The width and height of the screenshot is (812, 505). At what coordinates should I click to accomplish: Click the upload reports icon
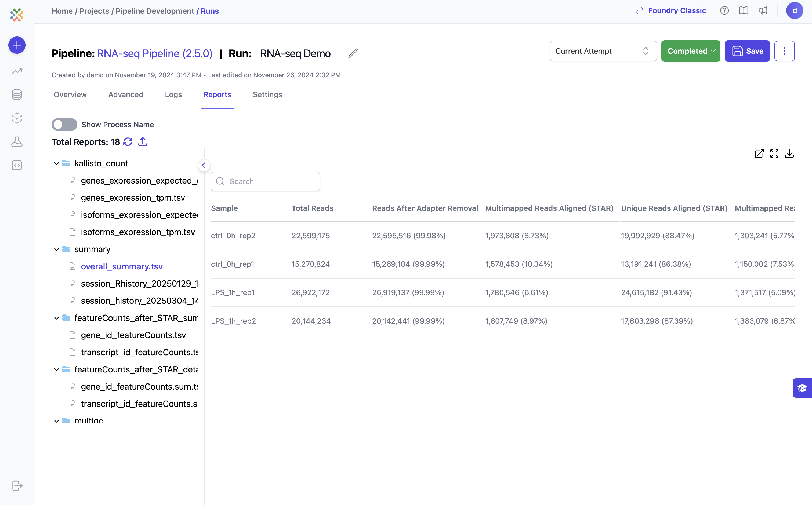point(143,142)
